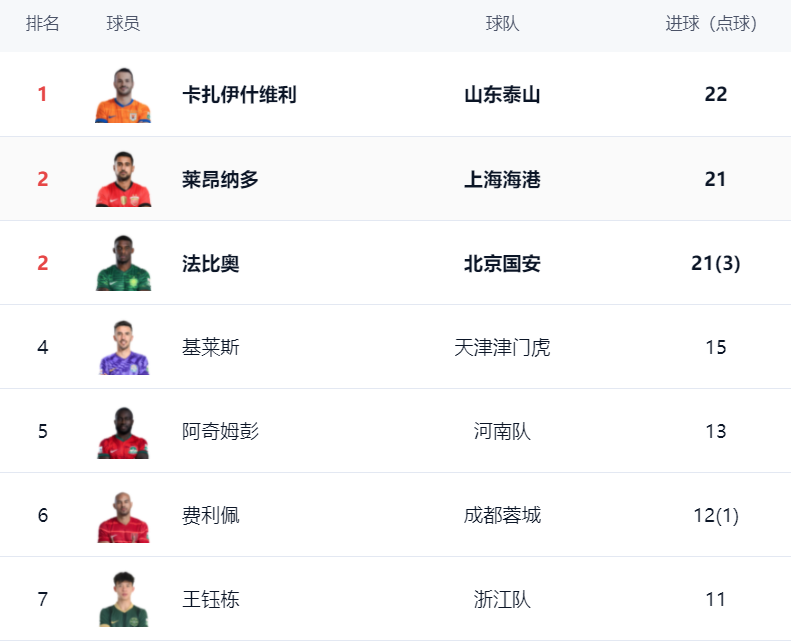The width and height of the screenshot is (791, 641).
Task: Click the 排名 column header
Action: pyautogui.click(x=43, y=24)
